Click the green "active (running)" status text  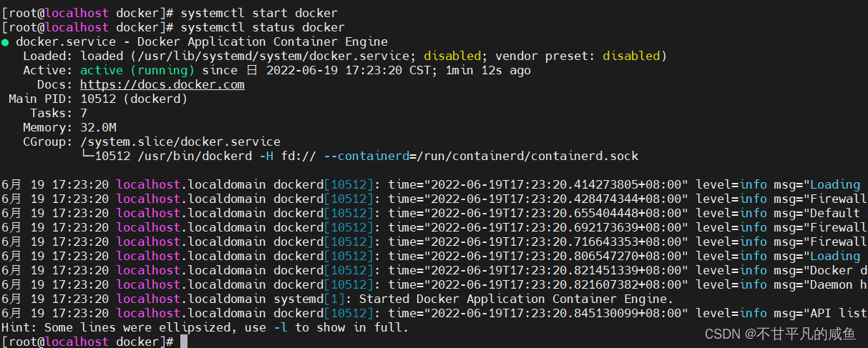[x=137, y=70]
